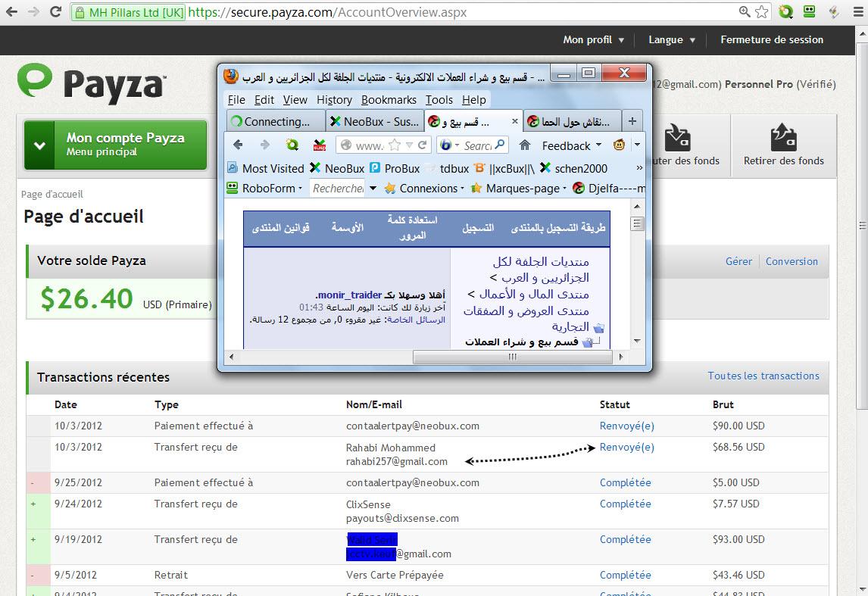
Task: Click the Retirer des fonds wallet icon
Action: pyautogui.click(x=783, y=138)
